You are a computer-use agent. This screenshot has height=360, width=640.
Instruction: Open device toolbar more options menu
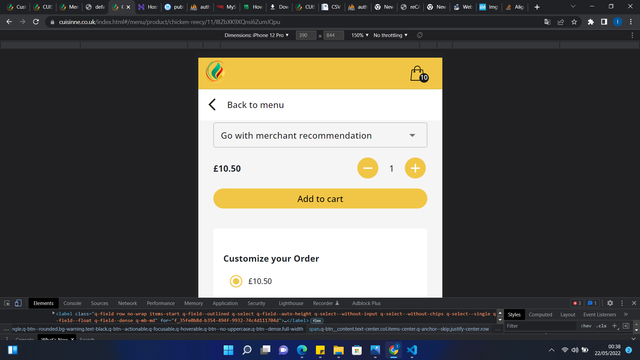point(632,36)
